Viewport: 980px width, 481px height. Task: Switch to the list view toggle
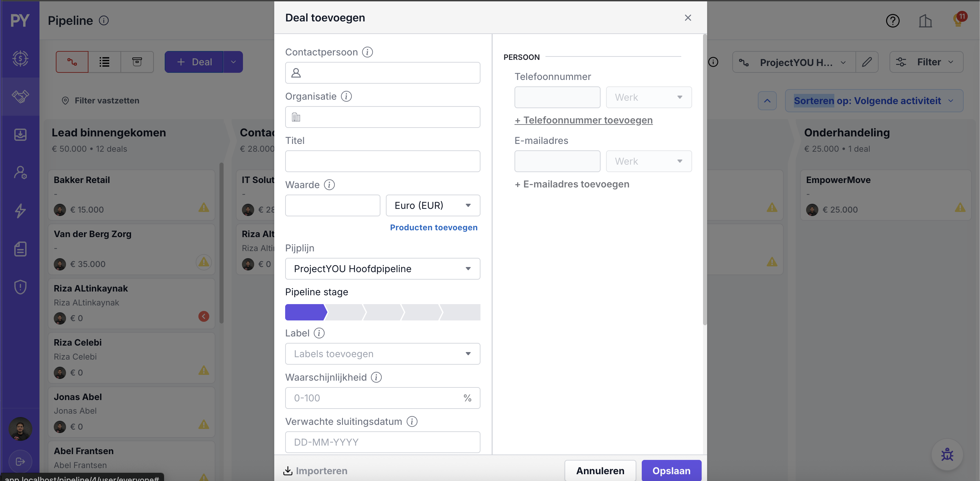(x=104, y=62)
